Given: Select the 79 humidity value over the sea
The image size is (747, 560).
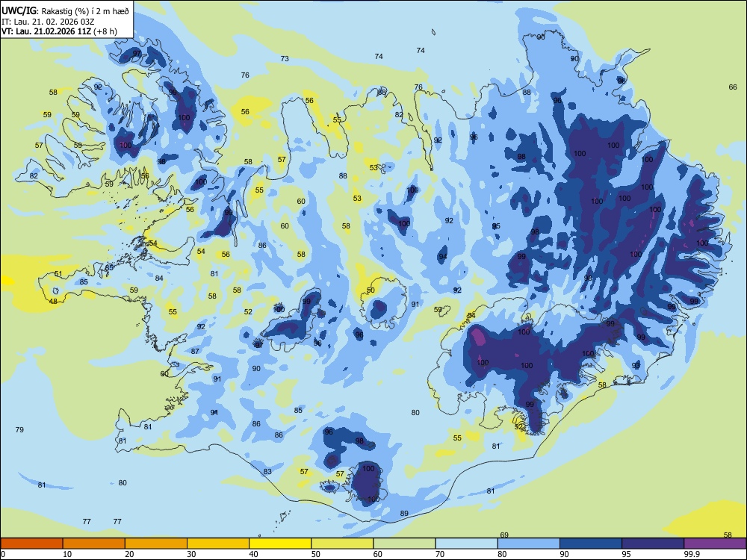Looking at the screenshot, I should (19, 429).
